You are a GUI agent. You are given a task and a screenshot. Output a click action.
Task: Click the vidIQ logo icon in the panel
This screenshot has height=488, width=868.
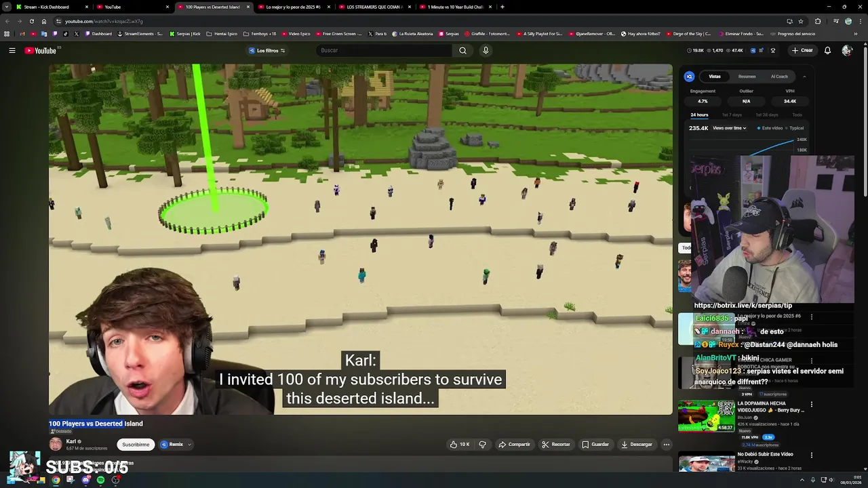click(689, 77)
